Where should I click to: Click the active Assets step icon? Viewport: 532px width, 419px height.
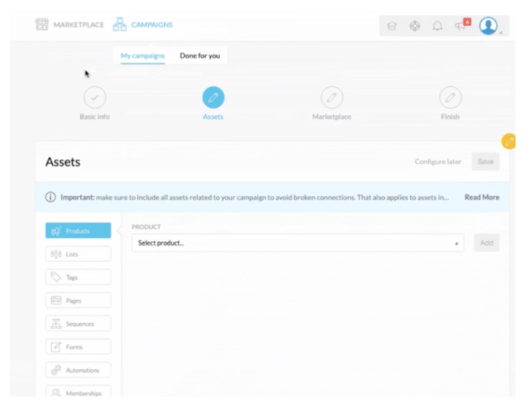point(213,98)
